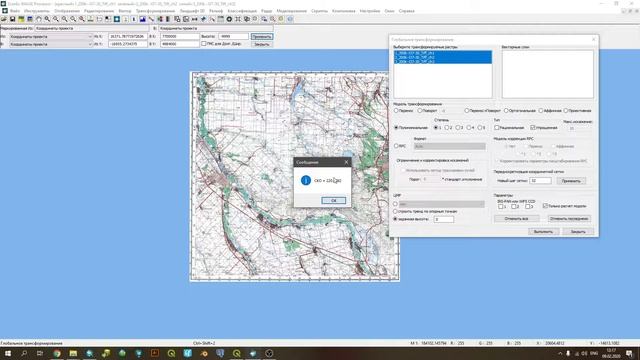Click the blue picture toolbar icon
The image size is (640, 360).
coord(142,19)
